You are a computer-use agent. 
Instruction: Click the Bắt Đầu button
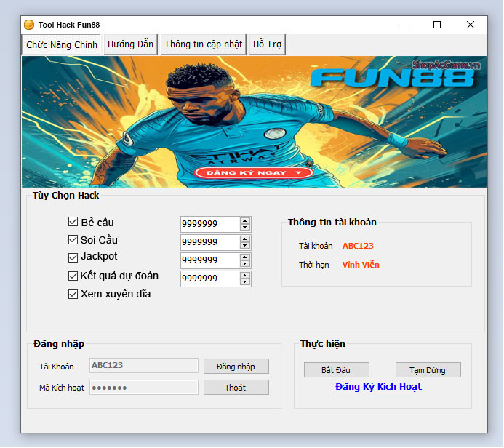[x=336, y=370]
